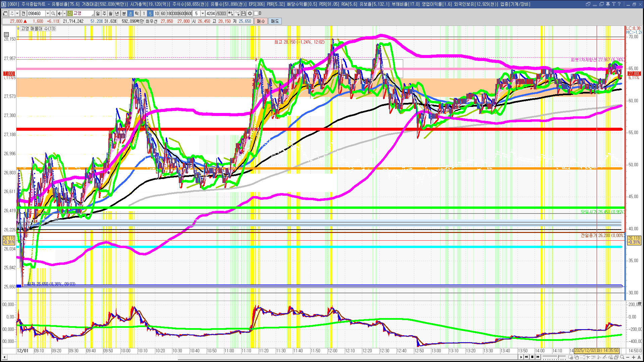
Task: Save chart with the floppy disk icon
Action: tap(244, 13)
